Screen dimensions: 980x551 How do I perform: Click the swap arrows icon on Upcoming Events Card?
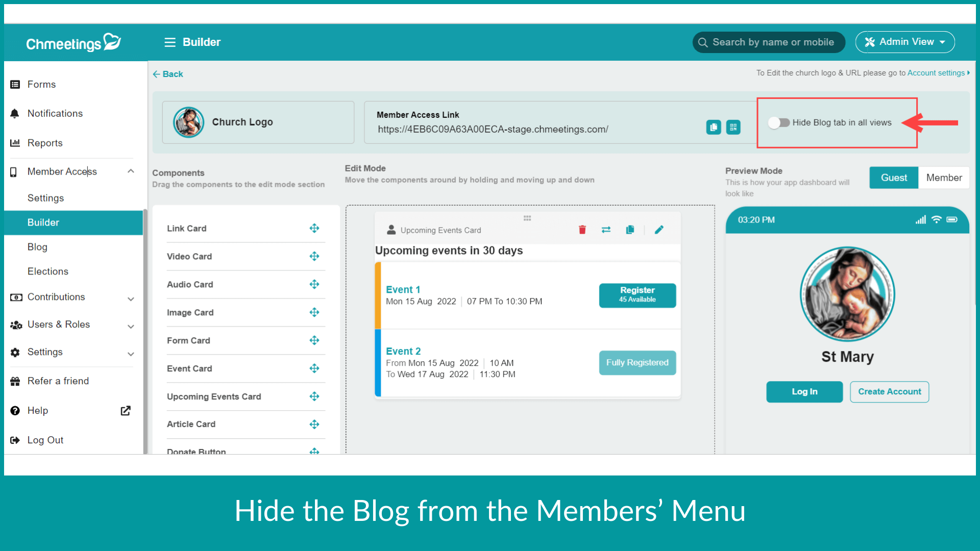click(606, 230)
